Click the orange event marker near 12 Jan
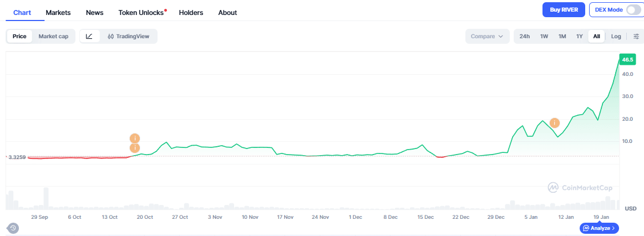 point(554,122)
